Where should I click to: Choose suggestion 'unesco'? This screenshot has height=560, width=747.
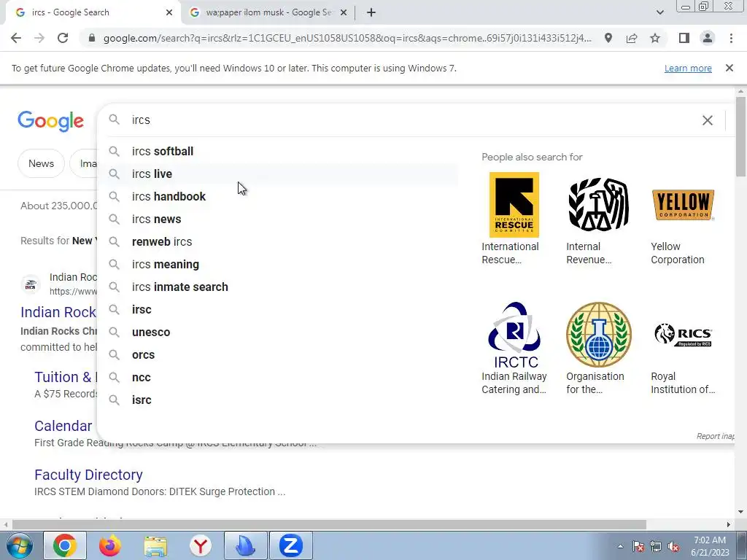tap(277, 332)
